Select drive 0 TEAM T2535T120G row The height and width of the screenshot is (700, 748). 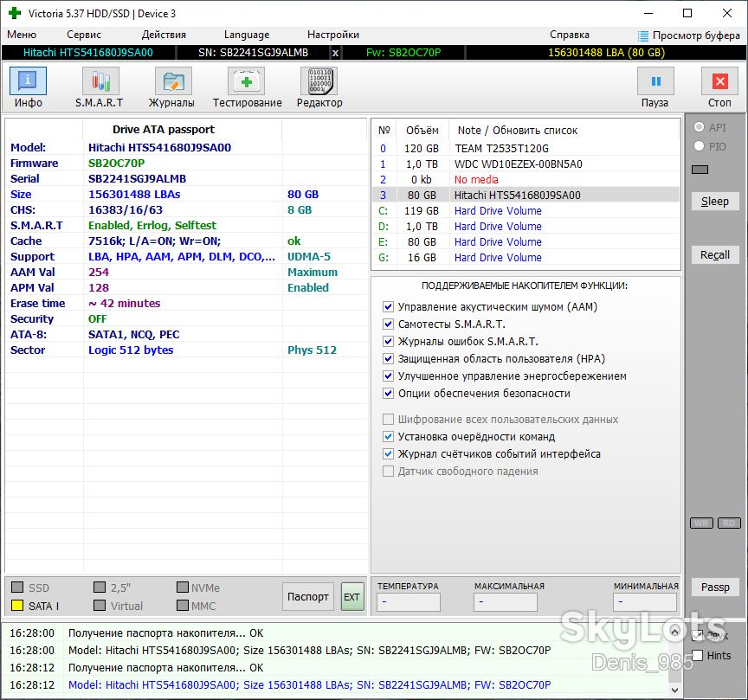526,148
